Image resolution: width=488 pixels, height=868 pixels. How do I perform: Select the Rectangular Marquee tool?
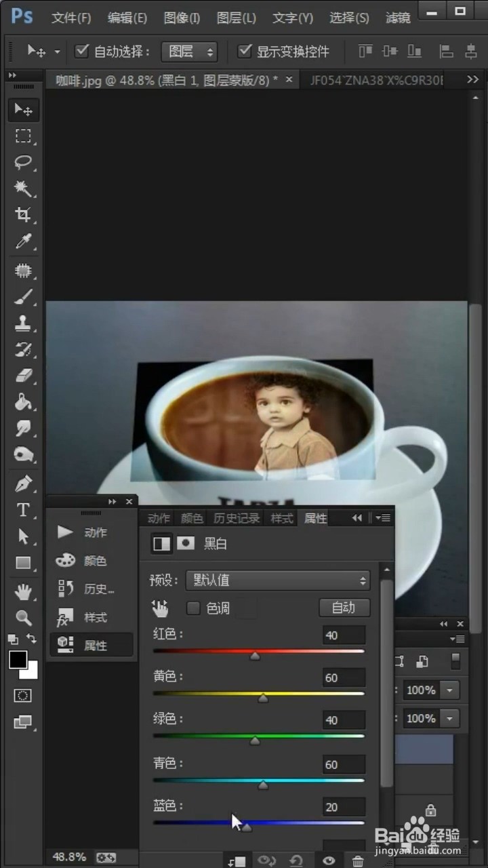[23, 136]
